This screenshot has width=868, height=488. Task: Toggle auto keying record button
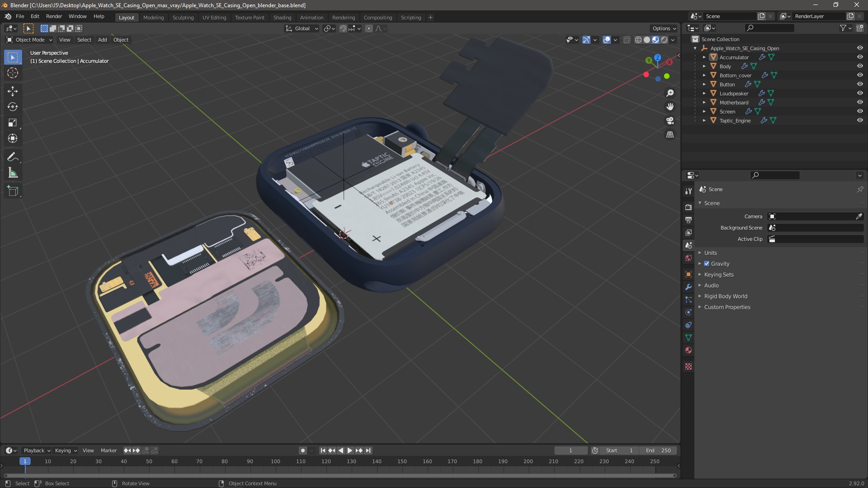pyautogui.click(x=302, y=450)
